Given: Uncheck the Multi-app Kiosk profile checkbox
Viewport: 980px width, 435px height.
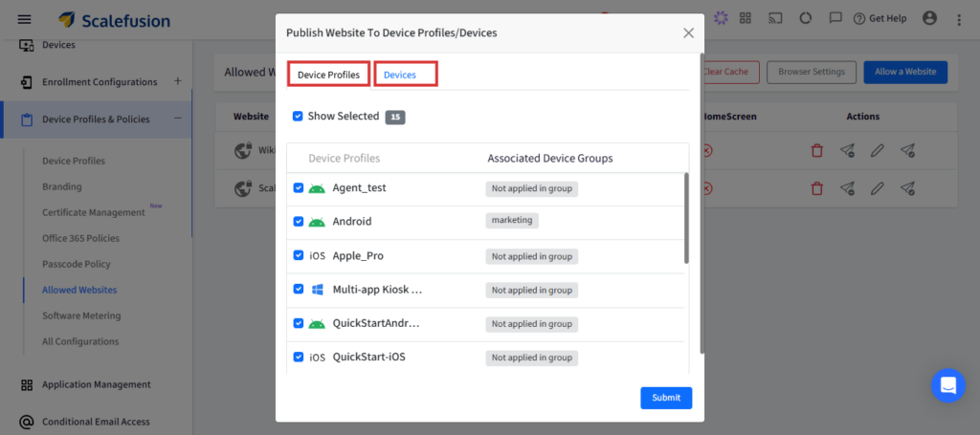Looking at the screenshot, I should (x=299, y=290).
